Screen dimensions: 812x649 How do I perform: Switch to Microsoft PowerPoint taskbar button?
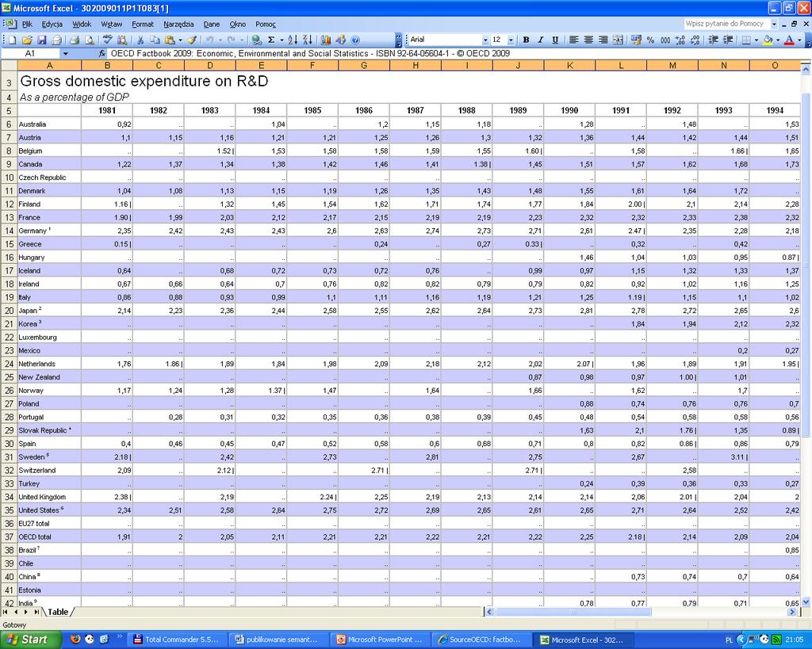coord(380,639)
